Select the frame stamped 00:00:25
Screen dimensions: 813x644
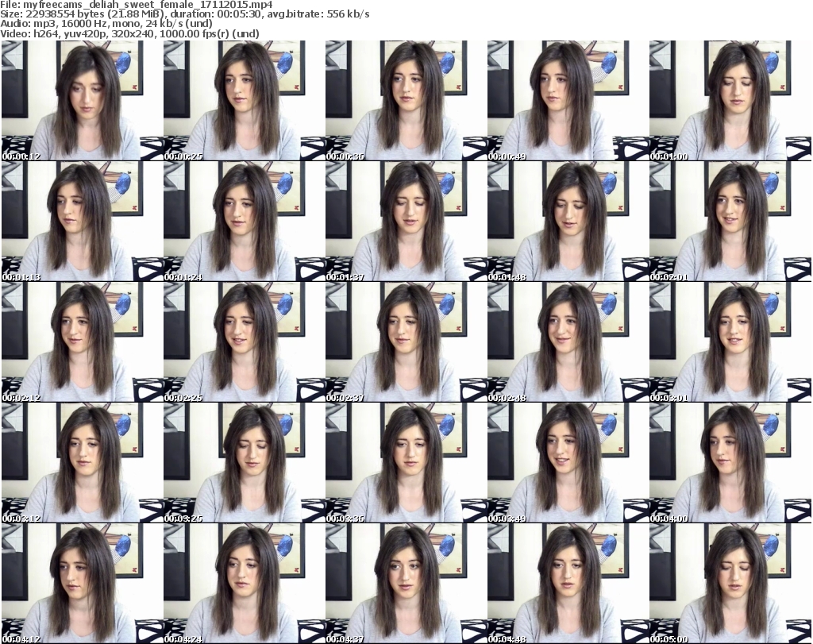click(245, 100)
